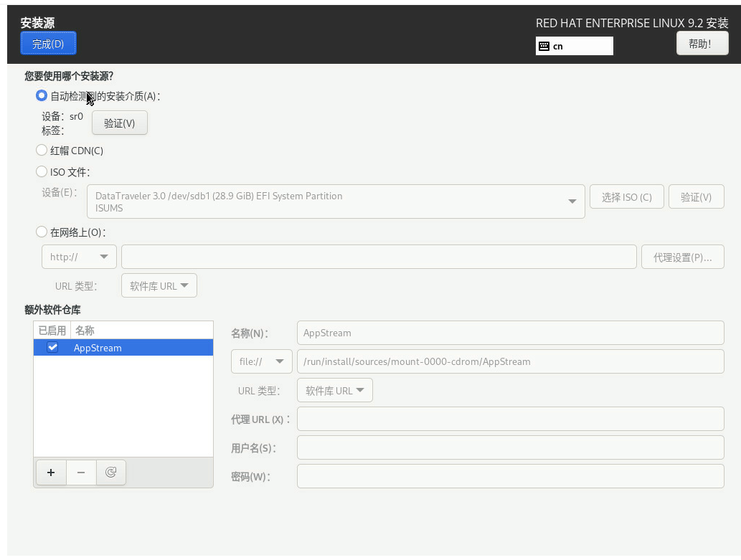Click the 用户名 username input field
The image size is (741, 560).
click(x=510, y=447)
